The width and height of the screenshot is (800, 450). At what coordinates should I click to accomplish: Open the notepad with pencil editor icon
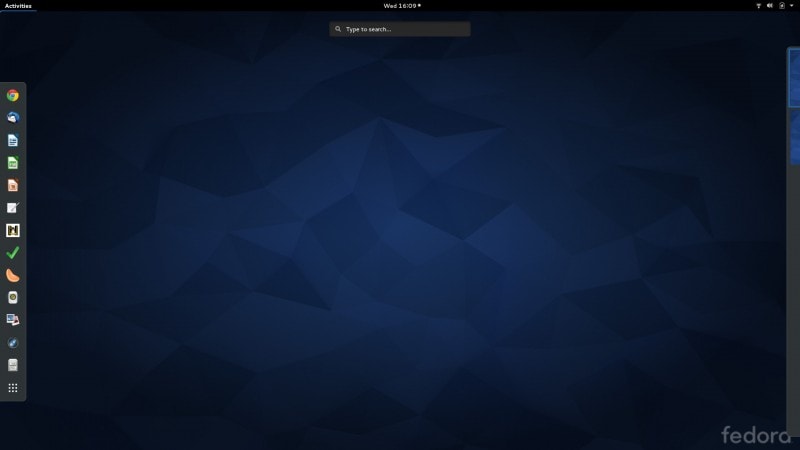point(13,208)
